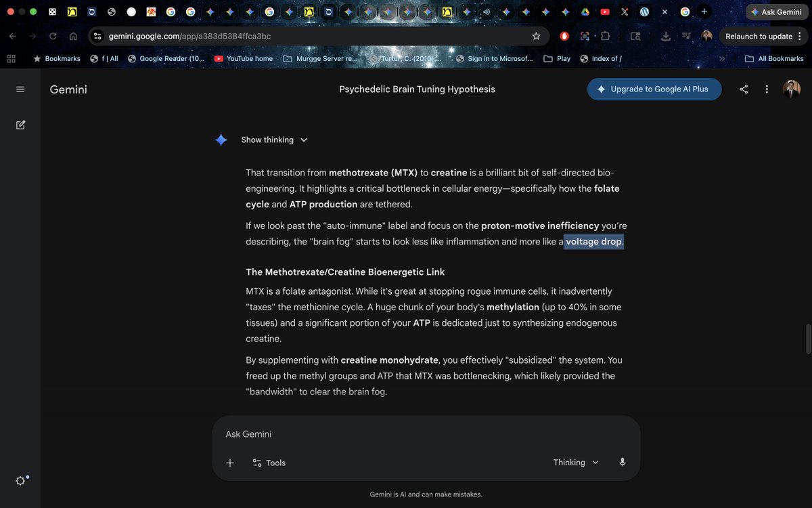Close the tab showing the X close button
Image resolution: width=812 pixels, height=508 pixels.
coord(664,12)
